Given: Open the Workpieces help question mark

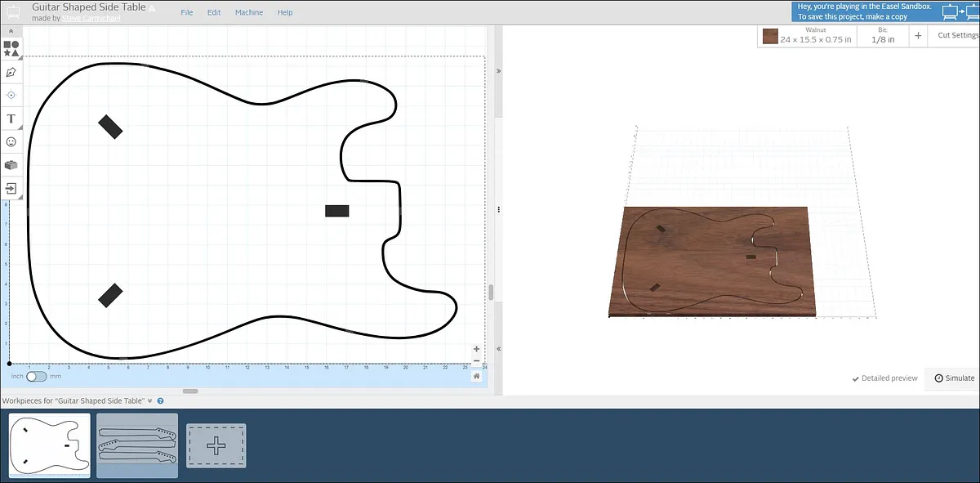Looking at the screenshot, I should [x=160, y=400].
